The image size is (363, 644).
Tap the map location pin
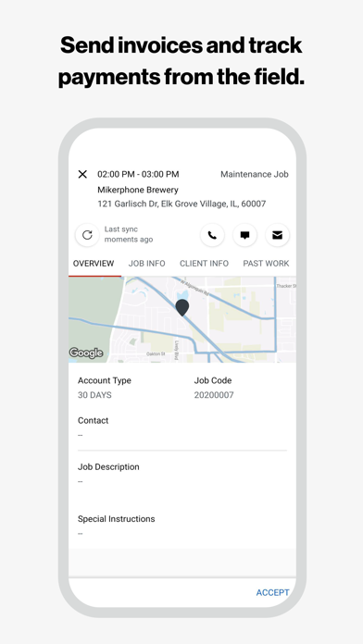[x=182, y=307]
